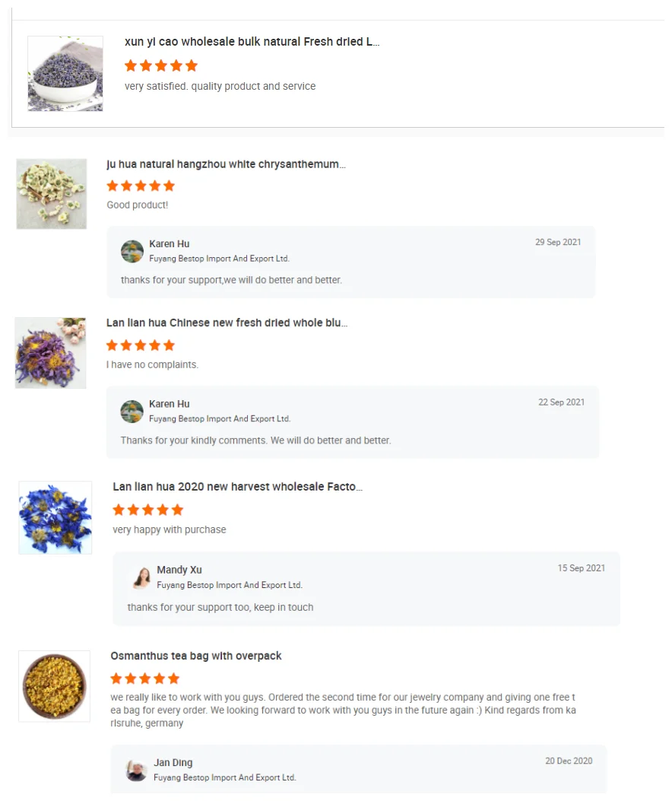This screenshot has height=801, width=672.
Task: Open xun yi cao lavender product title
Action: click(x=252, y=42)
